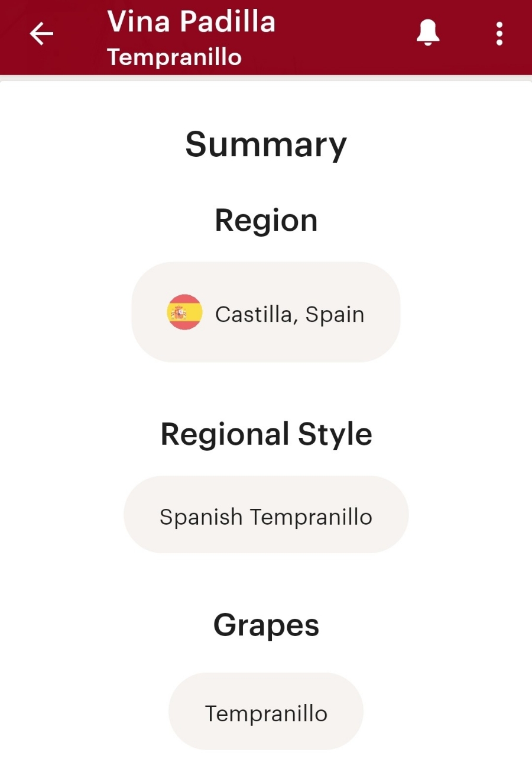Viewport: 532px width, 781px height.
Task: Click the word 'Style' in Regional Style heading
Action: click(335, 434)
